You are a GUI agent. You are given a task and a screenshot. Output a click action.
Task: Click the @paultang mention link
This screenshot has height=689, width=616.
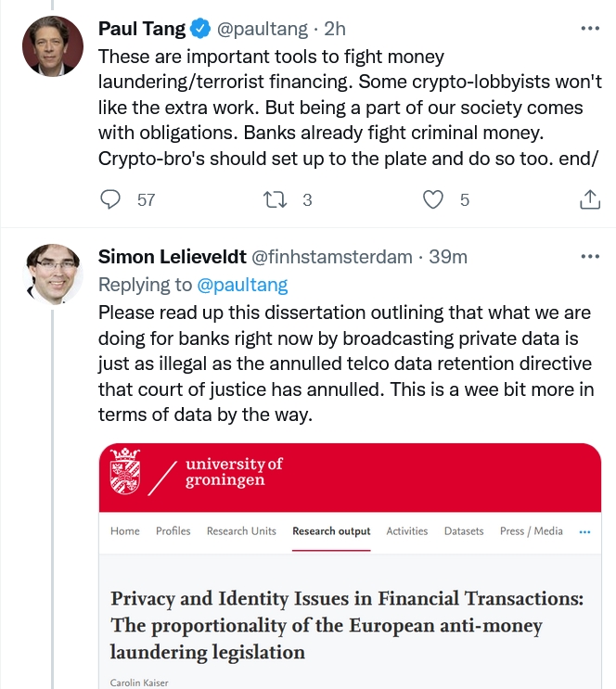point(242,285)
